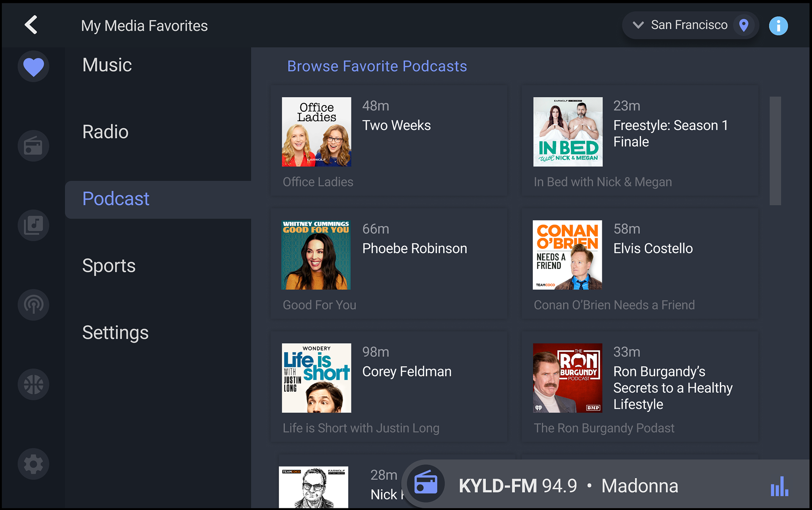This screenshot has width=812, height=510.
Task: Open the settings gear sidebar icon
Action: pyautogui.click(x=33, y=464)
